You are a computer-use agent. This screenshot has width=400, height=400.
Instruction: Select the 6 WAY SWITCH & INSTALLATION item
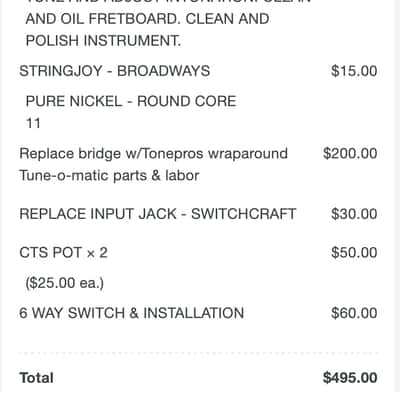132,313
